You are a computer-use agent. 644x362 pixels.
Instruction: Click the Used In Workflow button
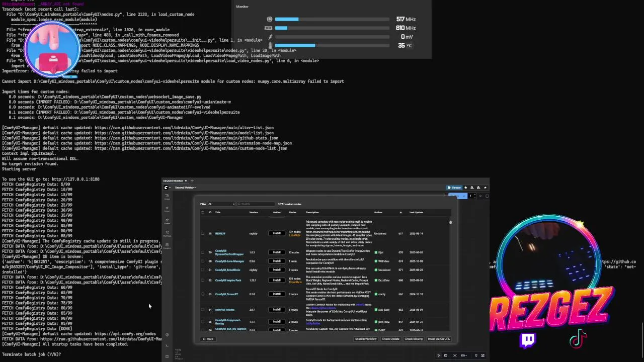coord(366,339)
